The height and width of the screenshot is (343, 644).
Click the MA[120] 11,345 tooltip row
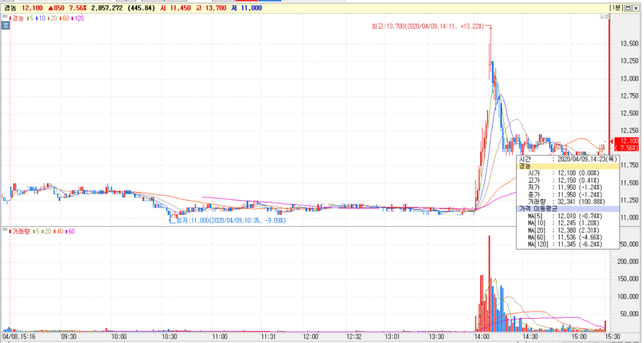pos(568,244)
